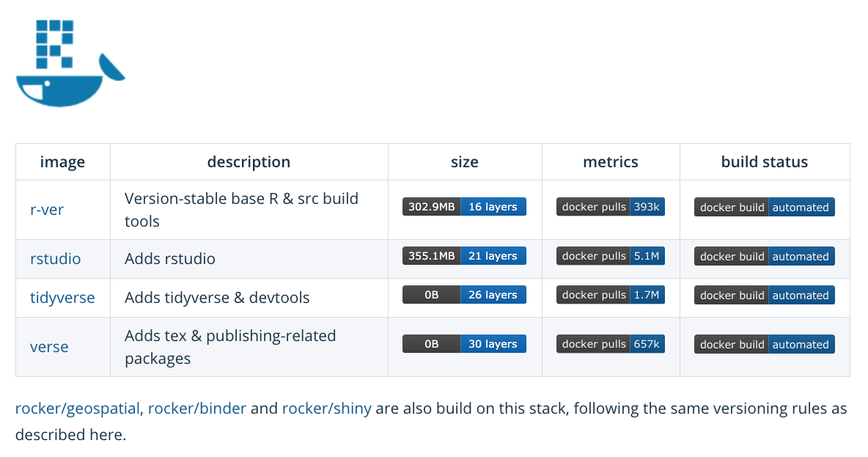The image size is (868, 457).
Task: Click the docker pulls 657k badge
Action: [611, 344]
